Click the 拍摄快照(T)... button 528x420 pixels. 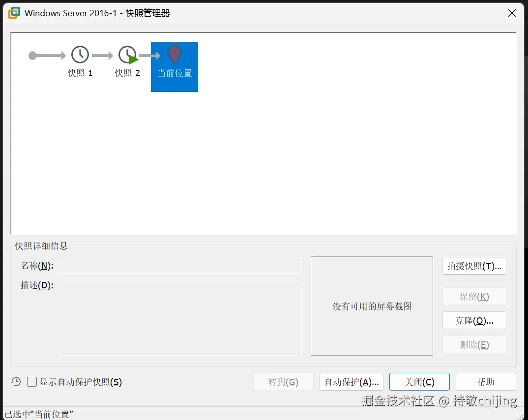click(474, 266)
